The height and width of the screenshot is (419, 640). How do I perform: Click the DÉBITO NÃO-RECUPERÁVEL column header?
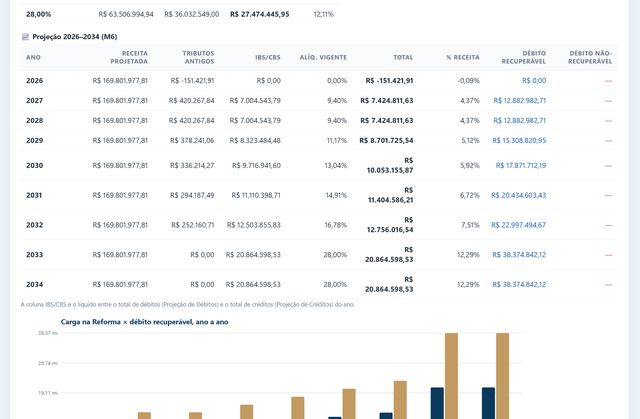(x=590, y=58)
